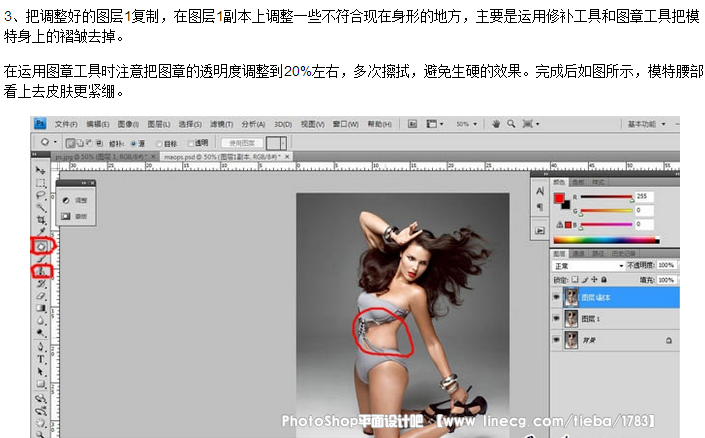Activate the Hand tool in top bar
The height and width of the screenshot is (438, 705).
(497, 124)
